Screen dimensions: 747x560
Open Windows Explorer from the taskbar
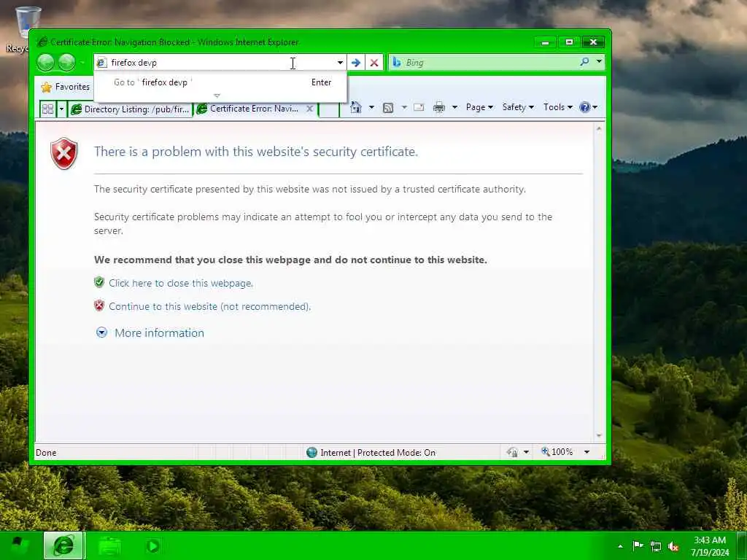coord(110,545)
